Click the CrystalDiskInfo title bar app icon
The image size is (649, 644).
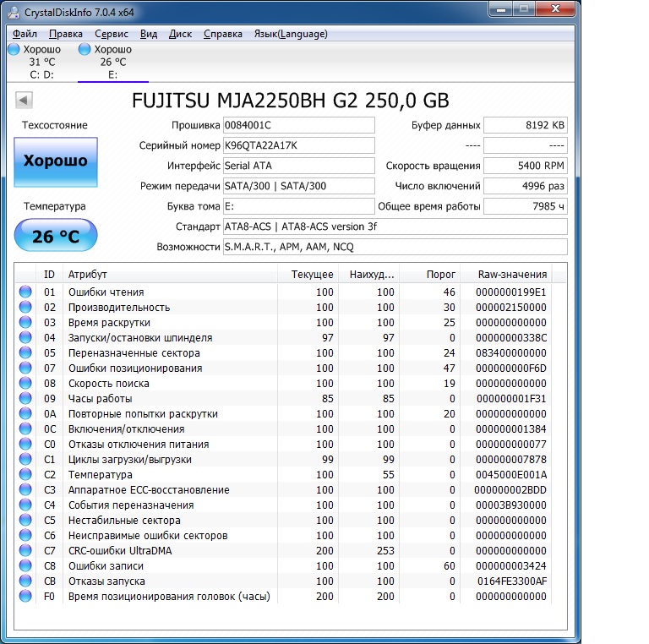(14, 13)
